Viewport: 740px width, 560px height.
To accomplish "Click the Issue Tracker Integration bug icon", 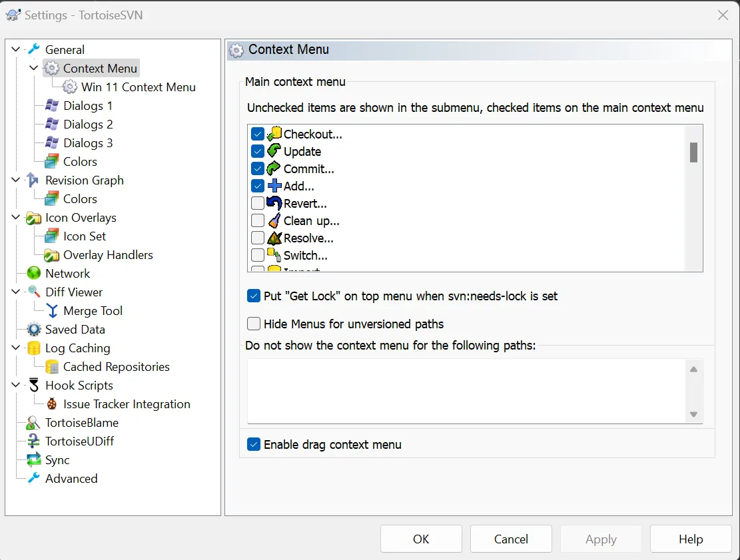I will 52,404.
